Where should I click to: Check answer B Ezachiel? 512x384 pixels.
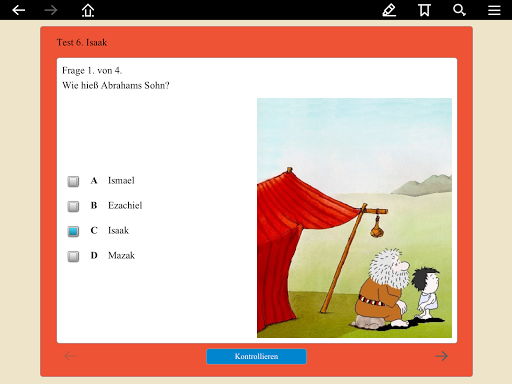coord(73,206)
